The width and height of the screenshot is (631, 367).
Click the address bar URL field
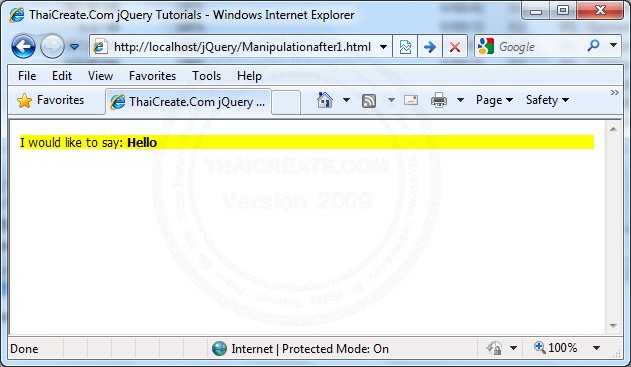point(241,47)
